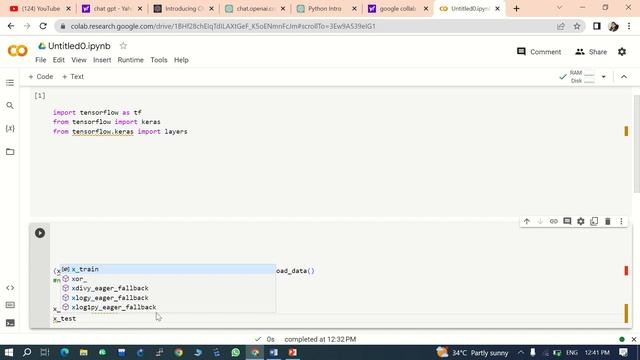Open the command palette icon
The width and height of the screenshot is (640, 360).
pos(10,305)
